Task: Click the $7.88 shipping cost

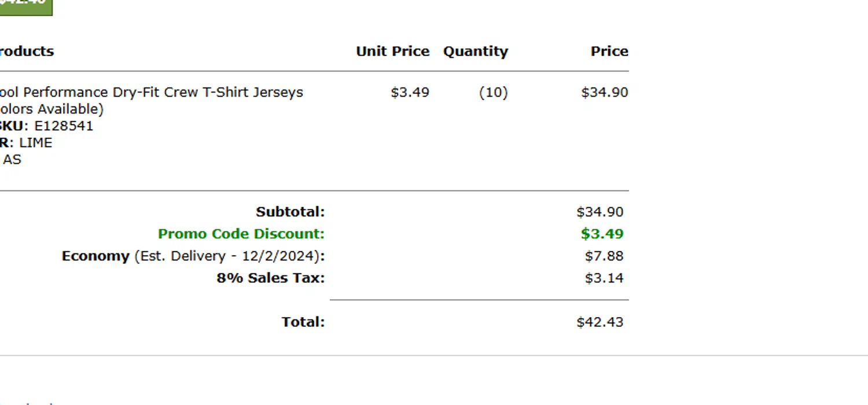Action: point(604,256)
